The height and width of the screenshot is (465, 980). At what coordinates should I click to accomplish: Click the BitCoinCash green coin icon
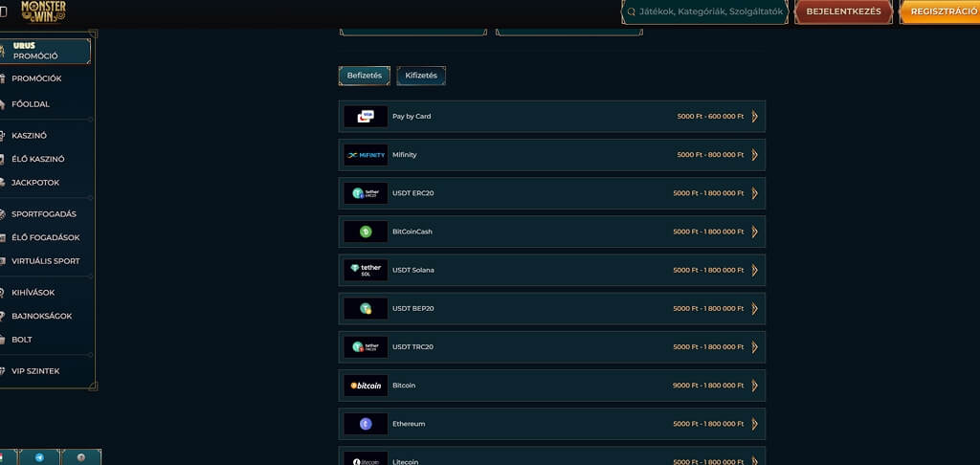pyautogui.click(x=366, y=232)
